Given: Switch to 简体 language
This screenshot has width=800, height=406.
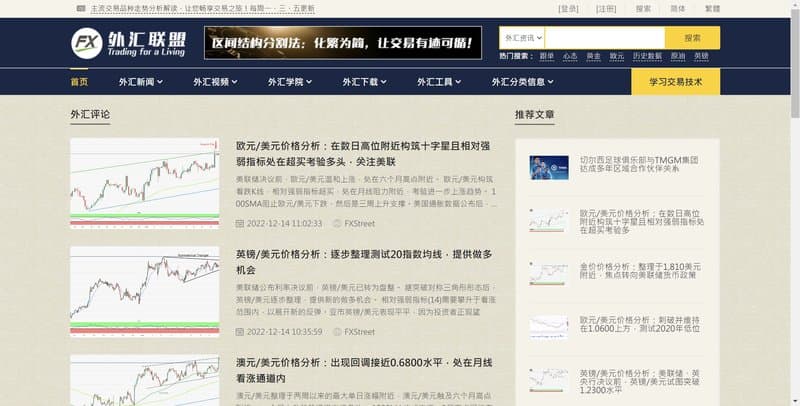Looking at the screenshot, I should (x=678, y=9).
